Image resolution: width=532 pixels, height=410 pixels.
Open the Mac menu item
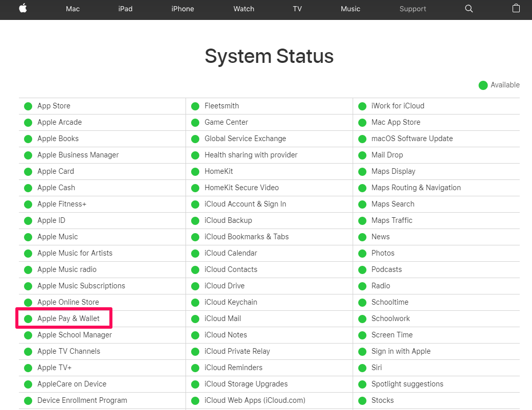(73, 9)
